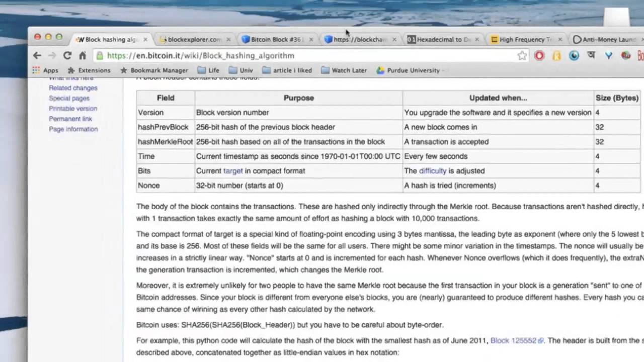
Task: Click the Field column header
Action: [166, 98]
